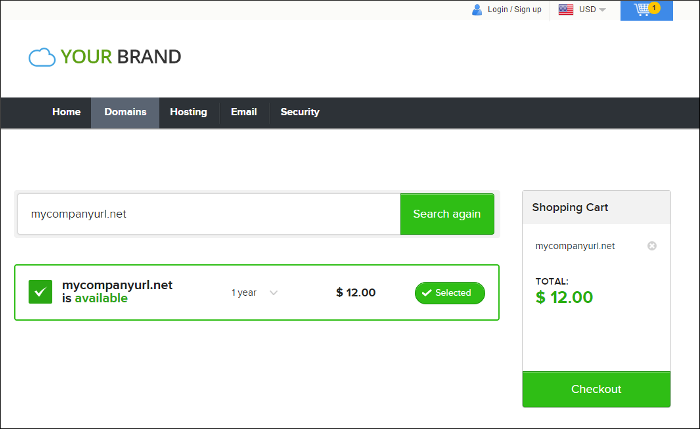This screenshot has width=700, height=429.
Task: Click the shopping cart icon in header
Action: click(645, 9)
